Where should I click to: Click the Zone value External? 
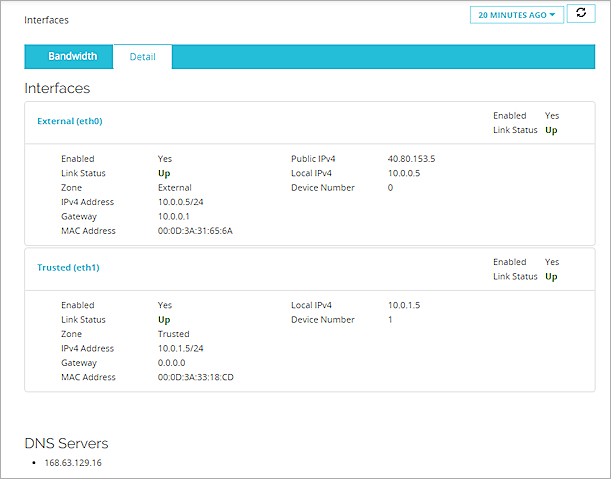click(x=175, y=187)
